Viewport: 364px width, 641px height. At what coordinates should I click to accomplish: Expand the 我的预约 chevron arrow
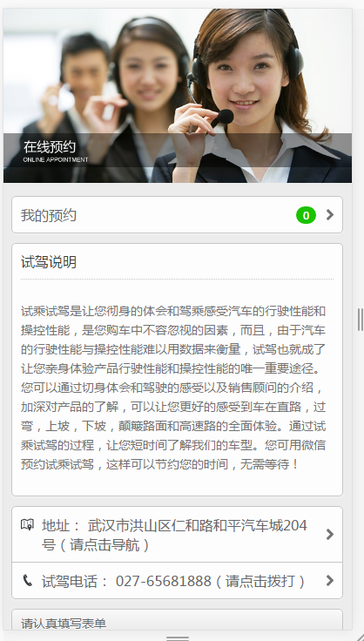pos(330,215)
